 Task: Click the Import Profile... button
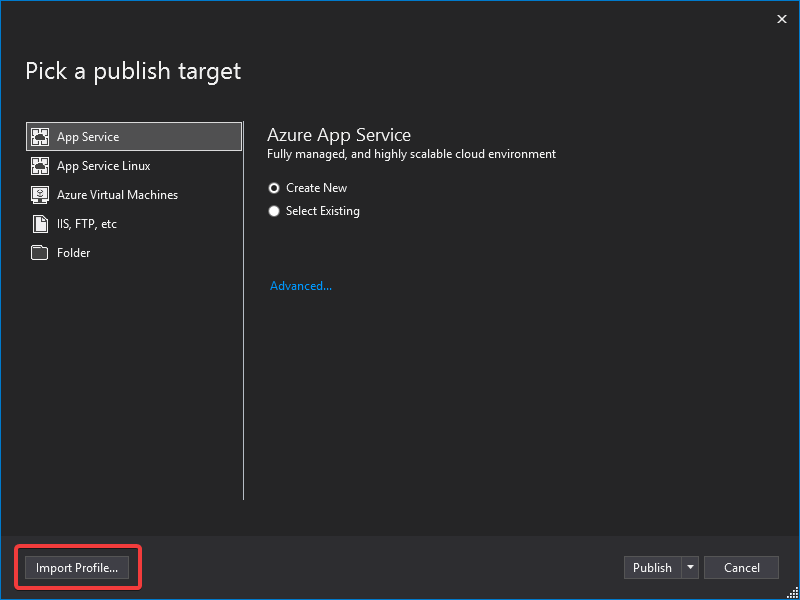click(77, 568)
